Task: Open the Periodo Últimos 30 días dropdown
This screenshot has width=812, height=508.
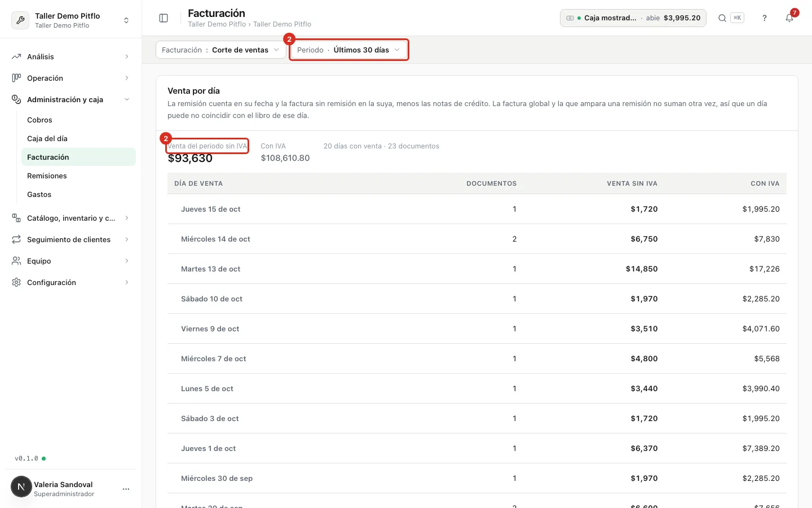Action: tap(348, 50)
